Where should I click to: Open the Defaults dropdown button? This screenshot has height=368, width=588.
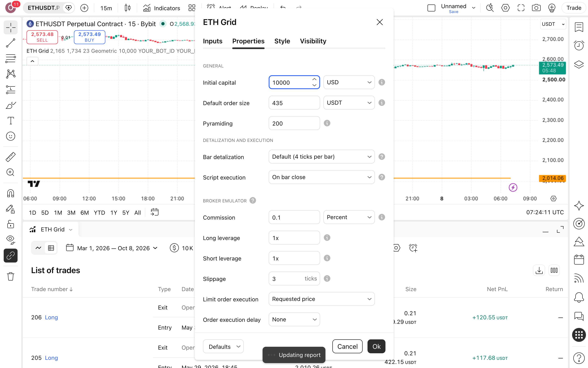point(223,347)
